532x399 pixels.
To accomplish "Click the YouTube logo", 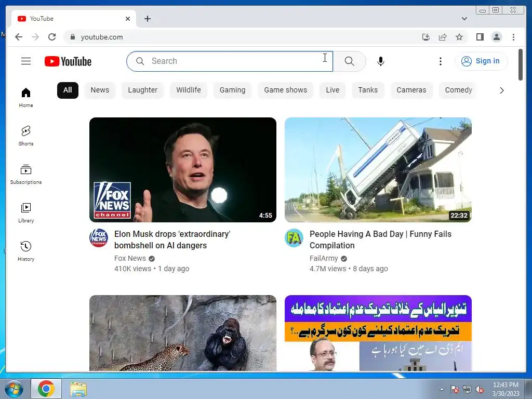I will (x=68, y=61).
